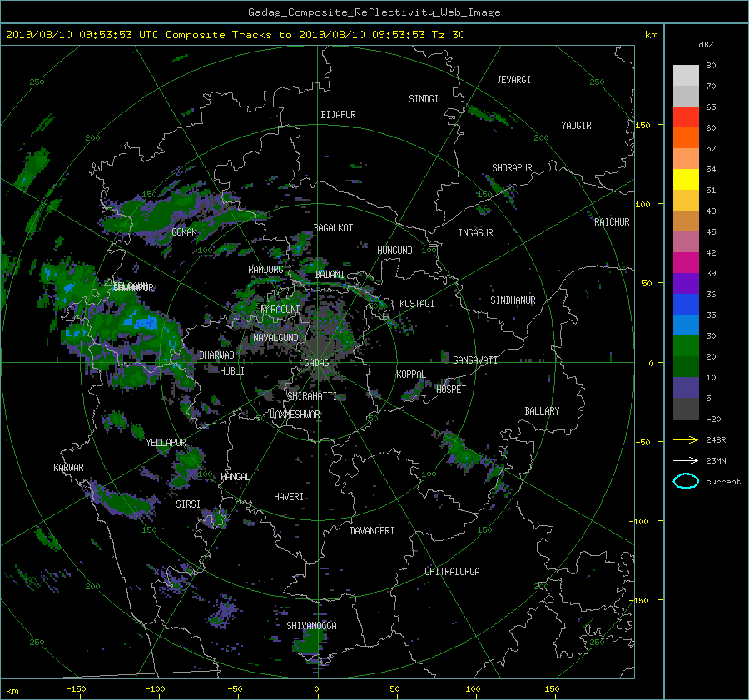Viewport: 749px width, 700px height.
Task: Click the dBZ legend heading
Action: click(x=706, y=44)
